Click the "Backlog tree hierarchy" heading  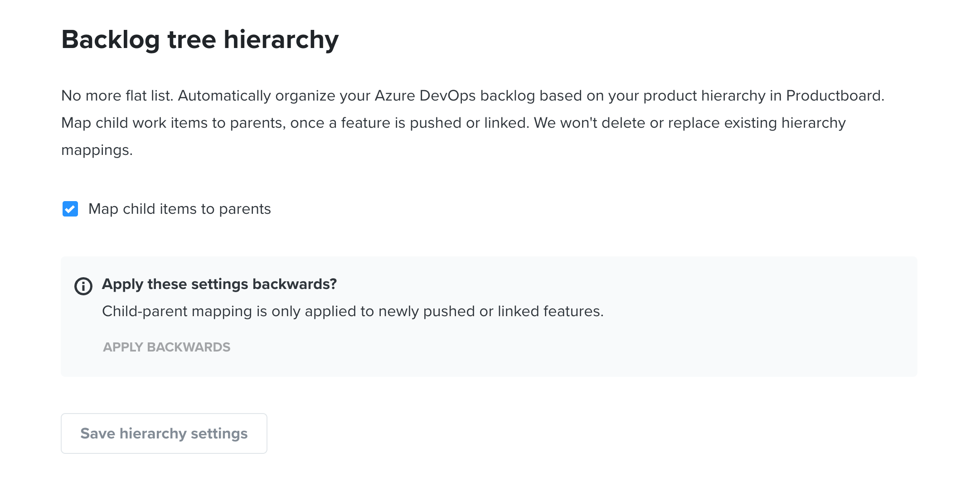coord(200,39)
